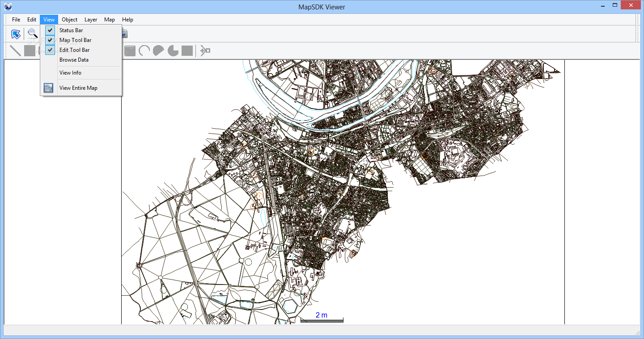This screenshot has width=644, height=339.
Task: Pick the pie shape tool
Action: 173,50
